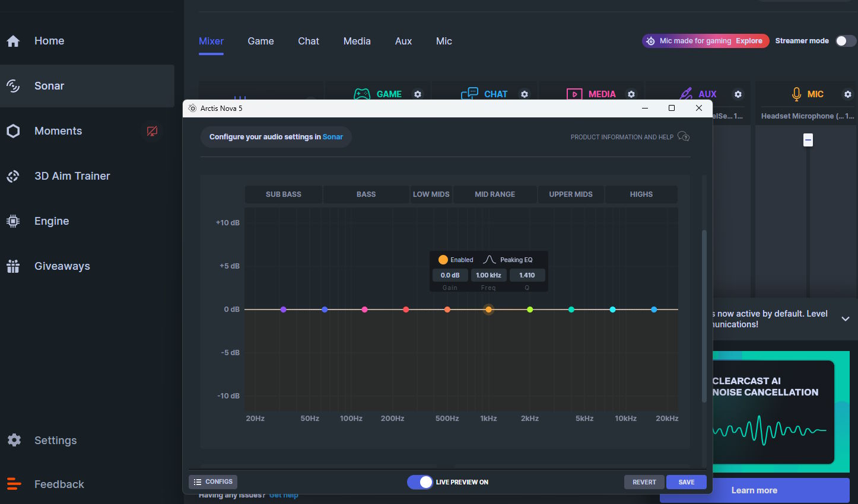The image size is (858, 504).
Task: Click the CHAT bubble icon
Action: point(469,94)
